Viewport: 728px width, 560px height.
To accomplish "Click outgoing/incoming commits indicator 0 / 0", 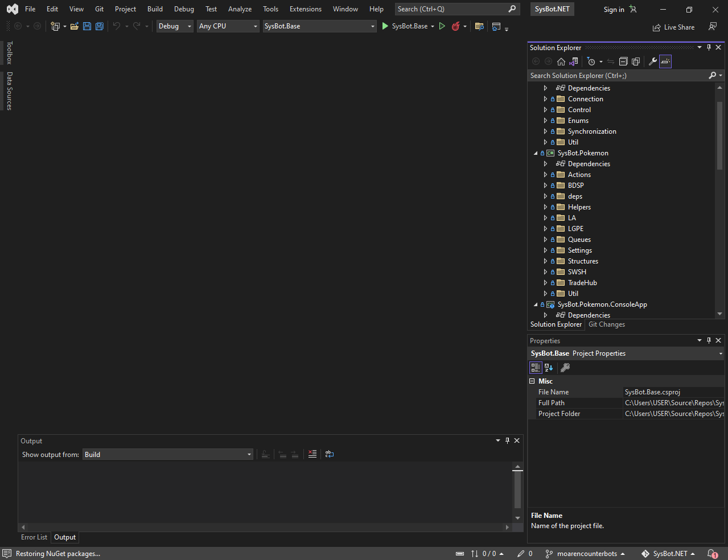I will [x=487, y=554].
